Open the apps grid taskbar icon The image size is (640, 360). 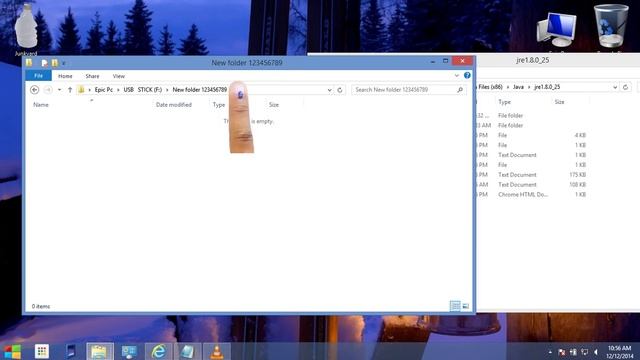(x=42, y=351)
